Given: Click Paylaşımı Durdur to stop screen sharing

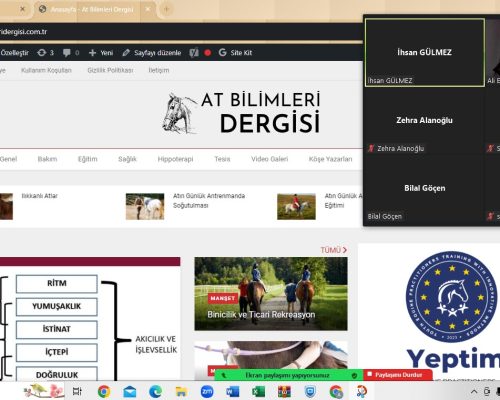Looking at the screenshot, I should pyautogui.click(x=398, y=375).
